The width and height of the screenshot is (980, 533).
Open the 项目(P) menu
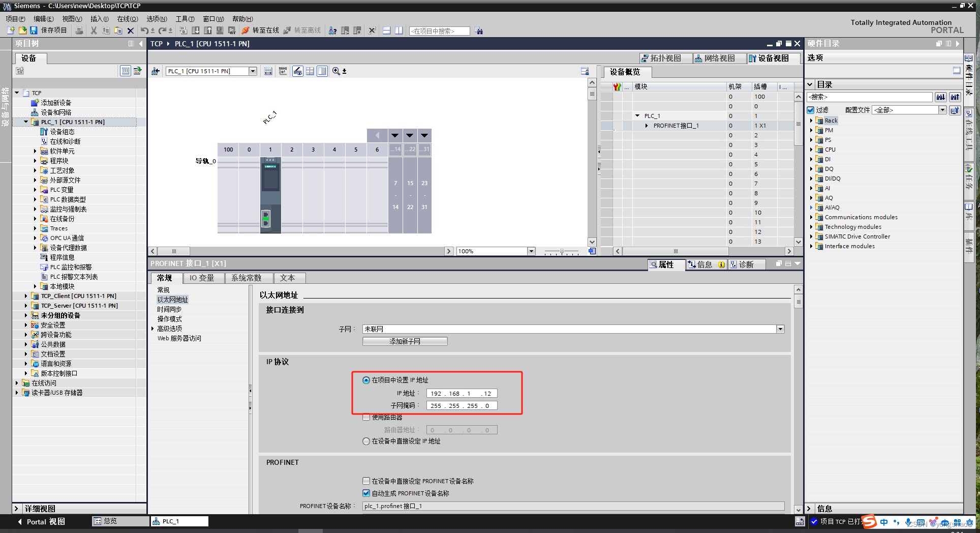pyautogui.click(x=15, y=19)
